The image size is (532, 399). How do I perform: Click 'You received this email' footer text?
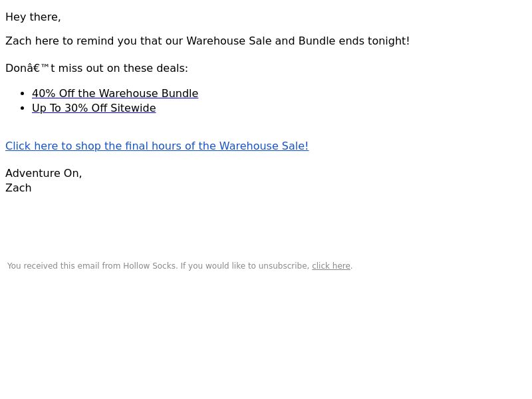54,265
